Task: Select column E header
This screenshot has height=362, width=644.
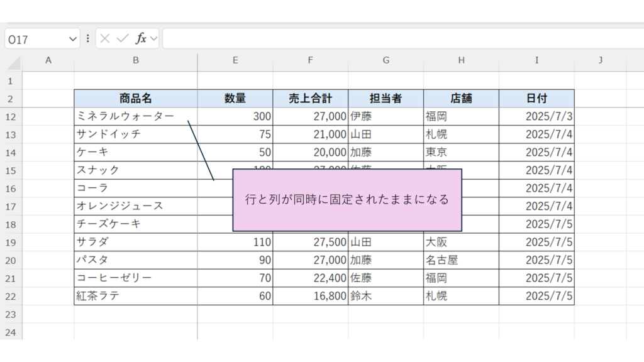Action: (235, 60)
